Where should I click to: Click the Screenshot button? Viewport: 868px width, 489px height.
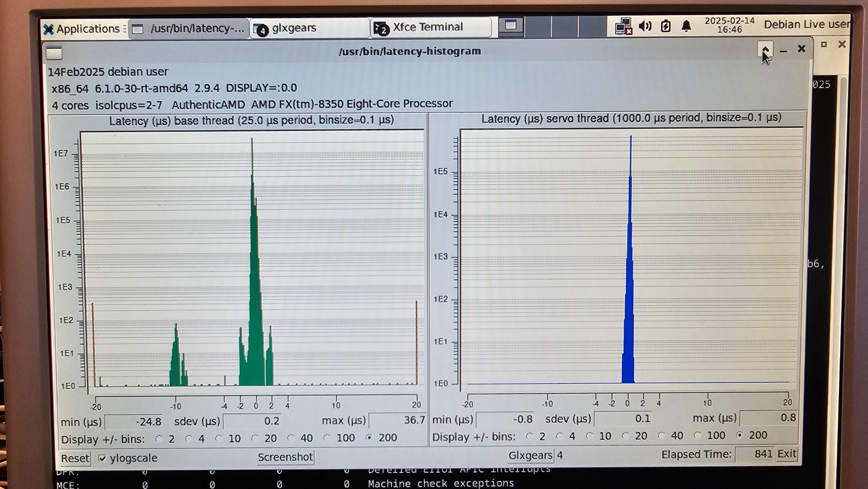[285, 457]
